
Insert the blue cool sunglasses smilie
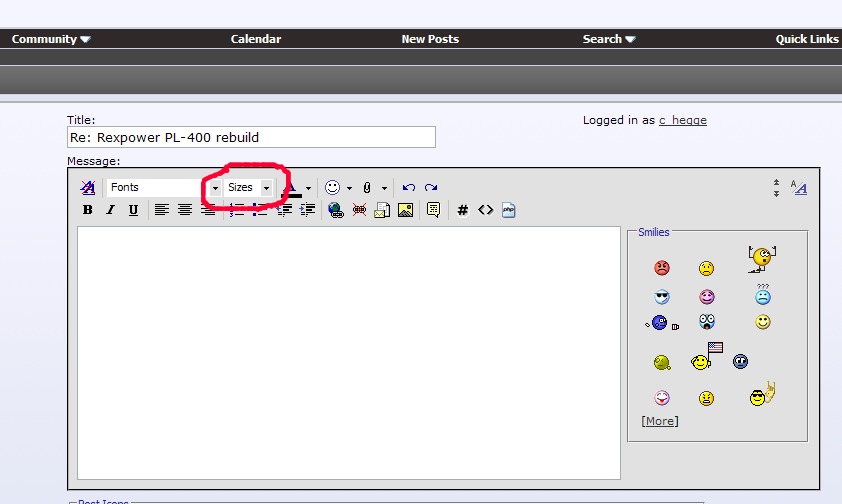click(x=662, y=296)
